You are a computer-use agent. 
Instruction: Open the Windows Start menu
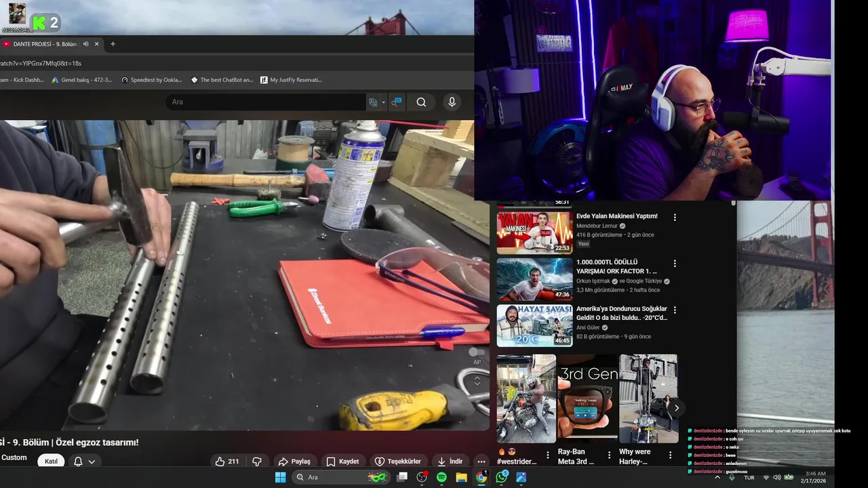[280, 477]
